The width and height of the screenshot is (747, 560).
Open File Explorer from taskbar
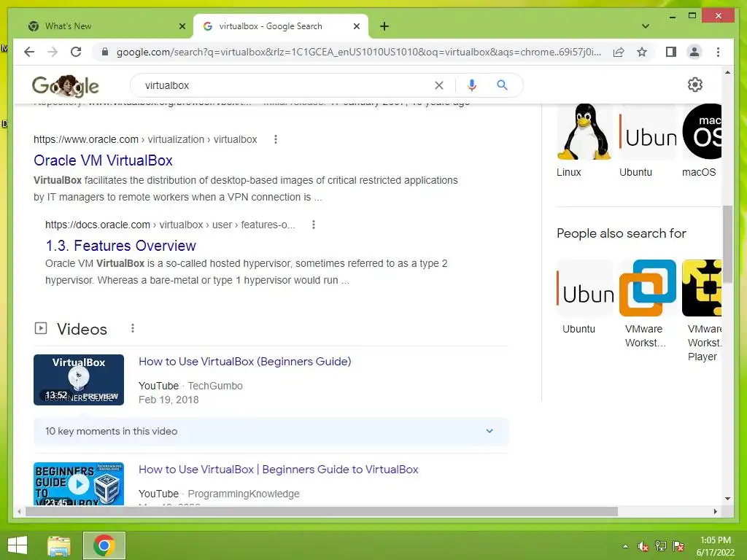[59, 545]
